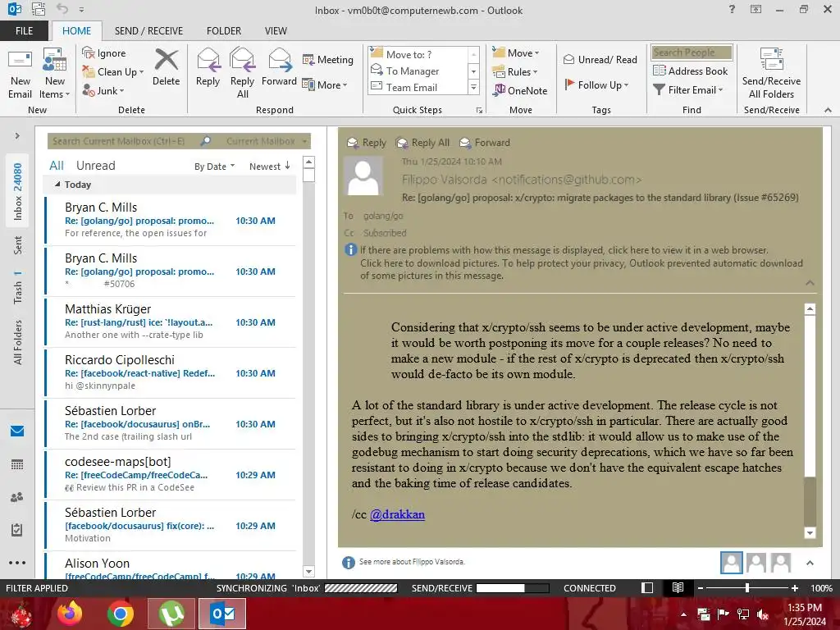
Task: Click the ribbon Forward icon
Action: click(x=279, y=67)
